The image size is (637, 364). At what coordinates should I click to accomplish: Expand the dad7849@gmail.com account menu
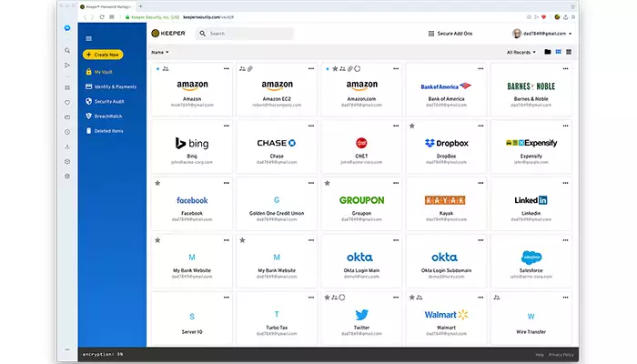click(542, 34)
